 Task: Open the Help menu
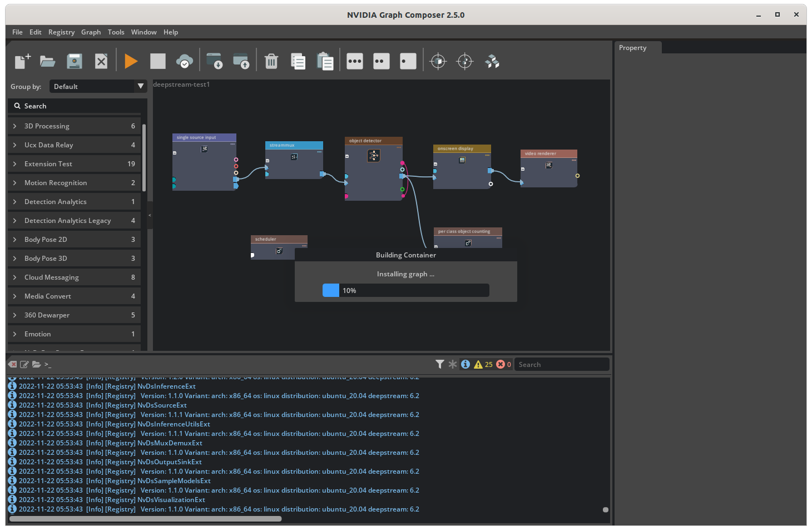tap(171, 32)
